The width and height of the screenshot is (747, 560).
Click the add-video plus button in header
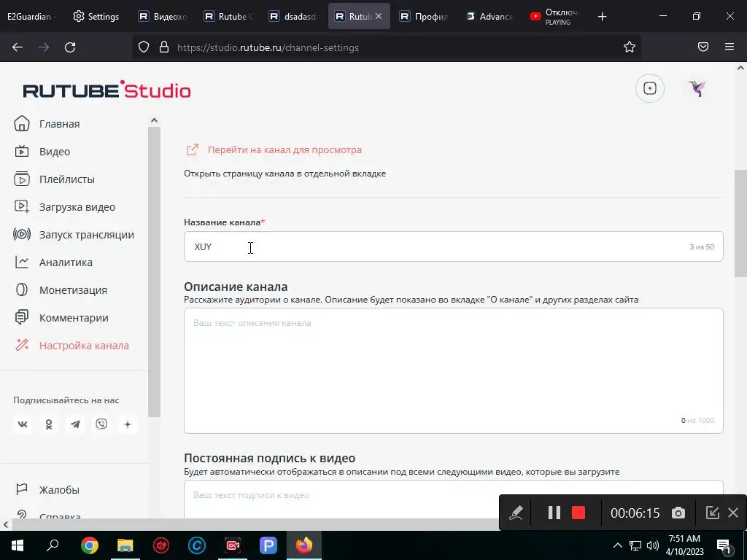point(650,88)
